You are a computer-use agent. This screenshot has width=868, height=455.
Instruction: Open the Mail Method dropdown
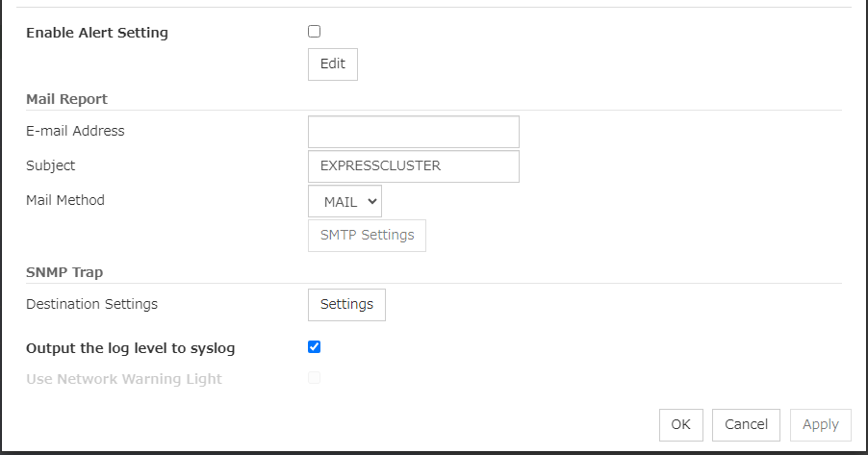pyautogui.click(x=345, y=201)
